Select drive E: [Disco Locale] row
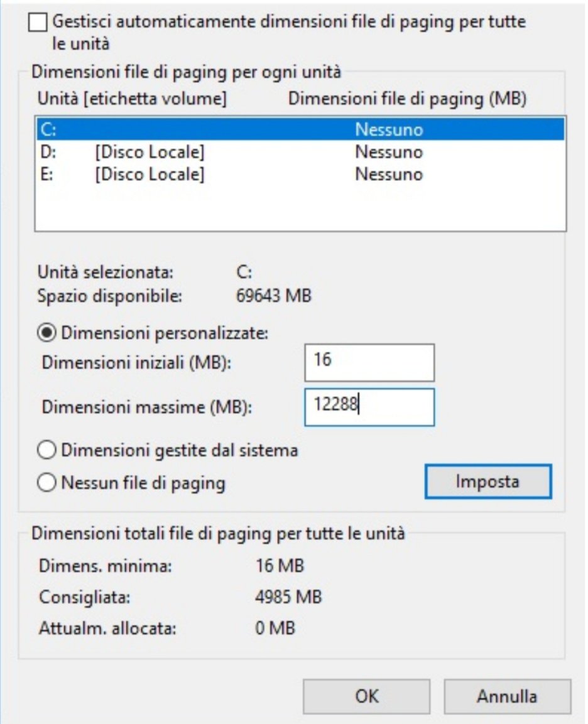 click(299, 174)
